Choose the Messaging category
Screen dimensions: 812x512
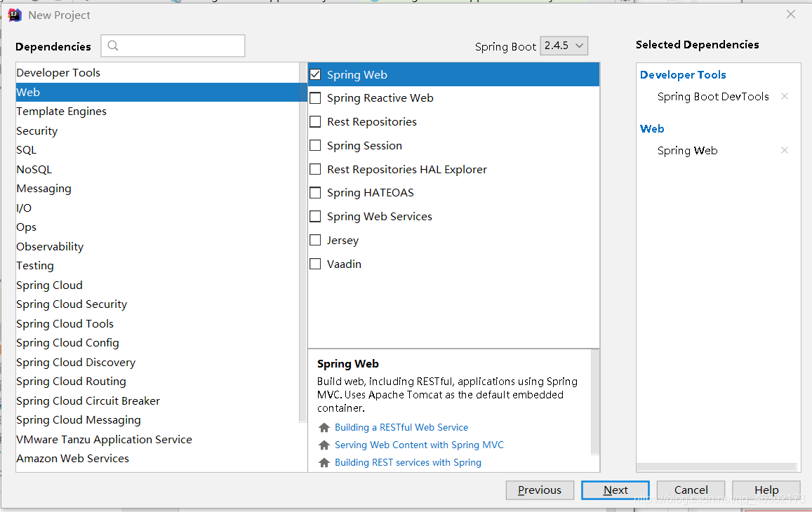(x=157, y=189)
